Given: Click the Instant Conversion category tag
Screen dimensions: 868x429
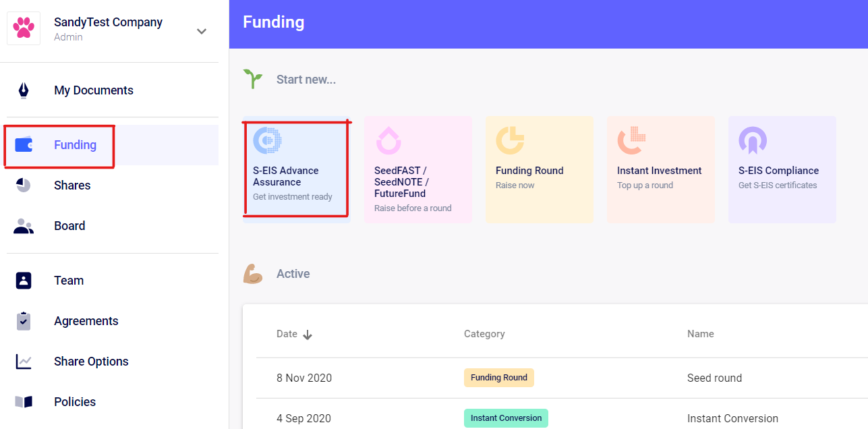Looking at the screenshot, I should click(x=506, y=418).
